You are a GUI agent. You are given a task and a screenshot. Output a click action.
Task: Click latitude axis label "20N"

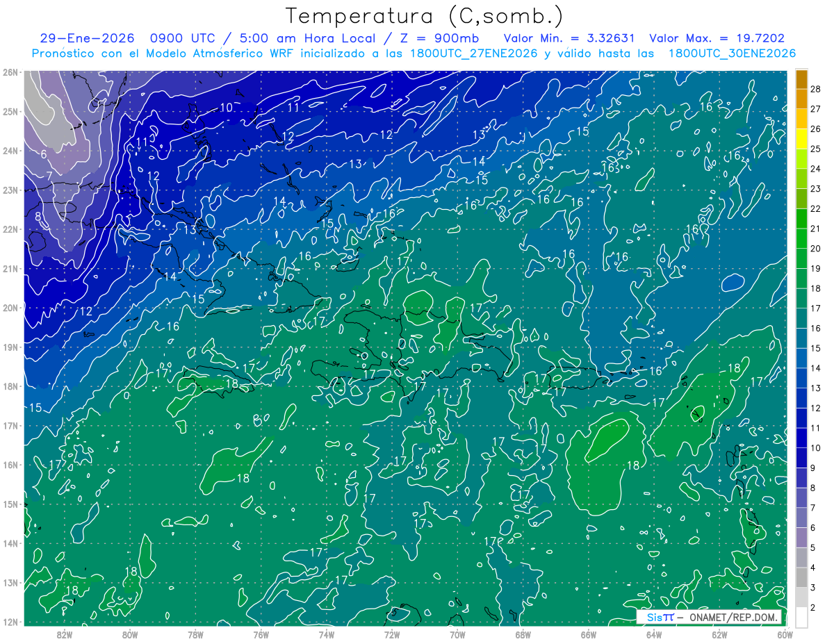(10, 307)
